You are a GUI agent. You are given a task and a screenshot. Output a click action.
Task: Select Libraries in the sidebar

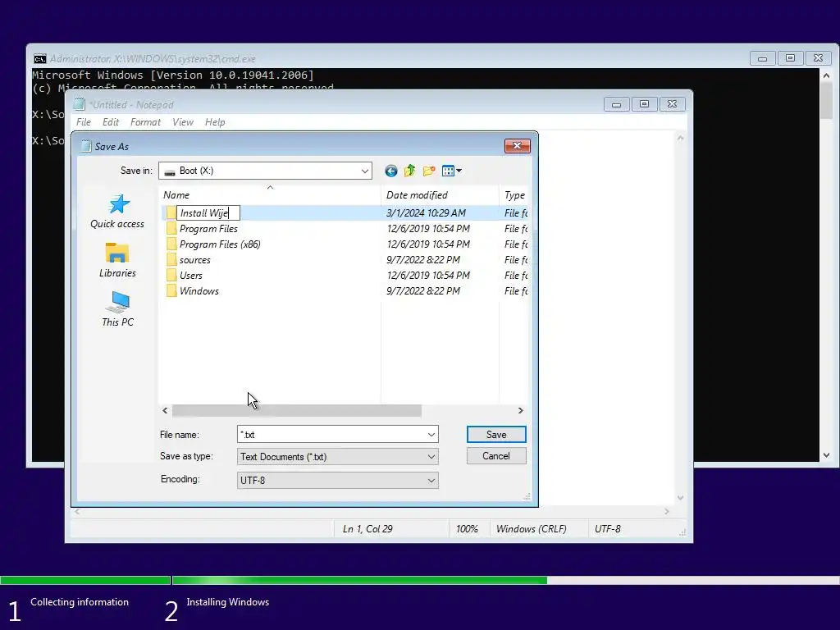pyautogui.click(x=117, y=260)
